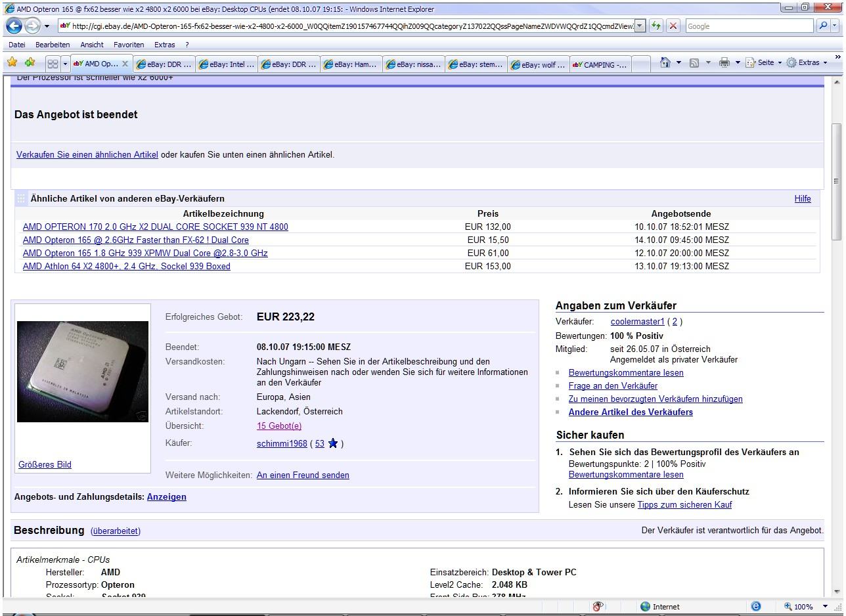Refresh the page with the green arrows icon
Image resolution: width=846 pixels, height=616 pixels.
656,26
